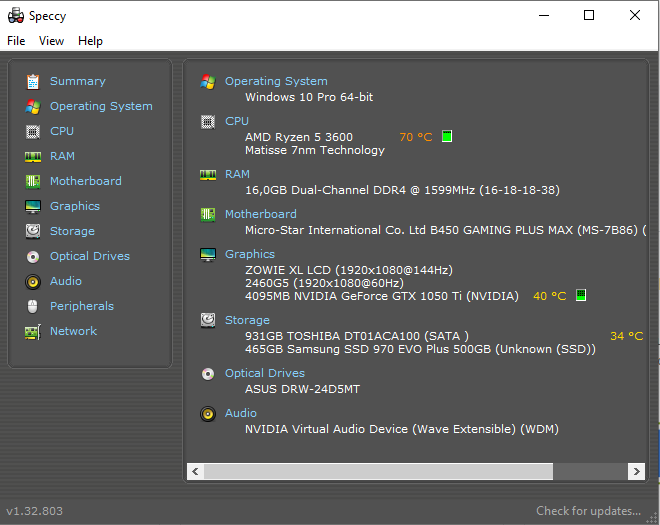
Task: Select Peripherals in the sidebar
Action: tap(82, 306)
